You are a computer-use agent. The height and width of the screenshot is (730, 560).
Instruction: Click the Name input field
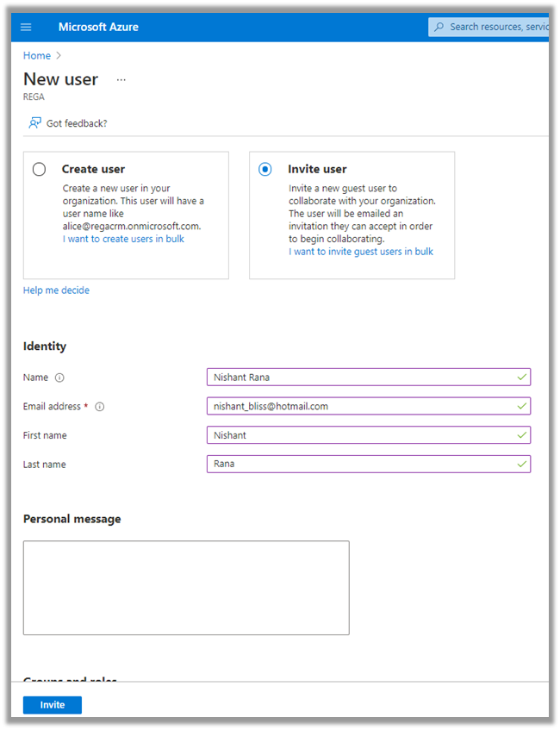coord(362,377)
